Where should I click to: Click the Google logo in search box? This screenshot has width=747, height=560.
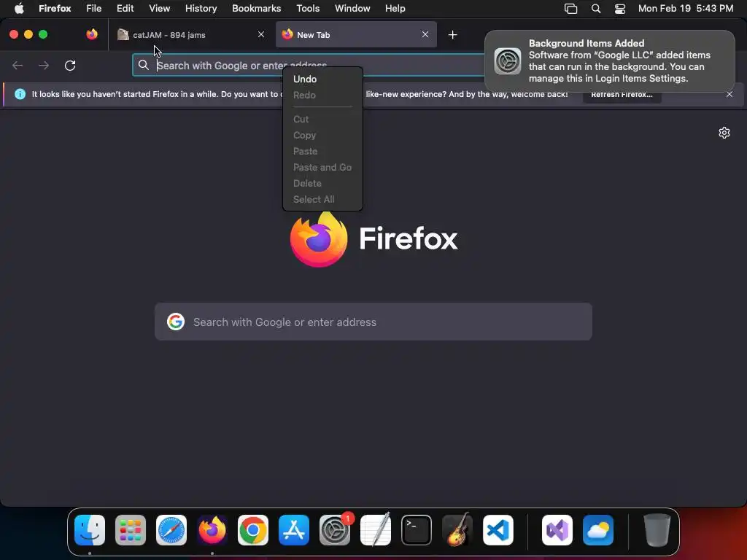[x=176, y=322]
